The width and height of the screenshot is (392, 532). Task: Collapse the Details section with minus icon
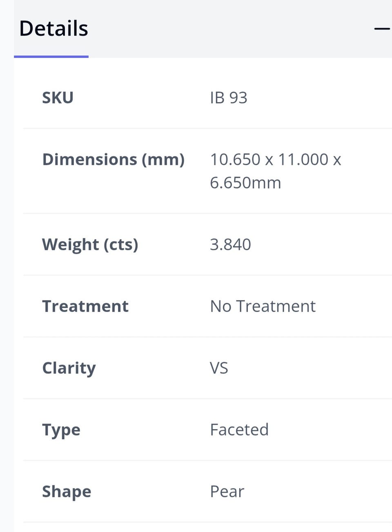click(x=382, y=29)
